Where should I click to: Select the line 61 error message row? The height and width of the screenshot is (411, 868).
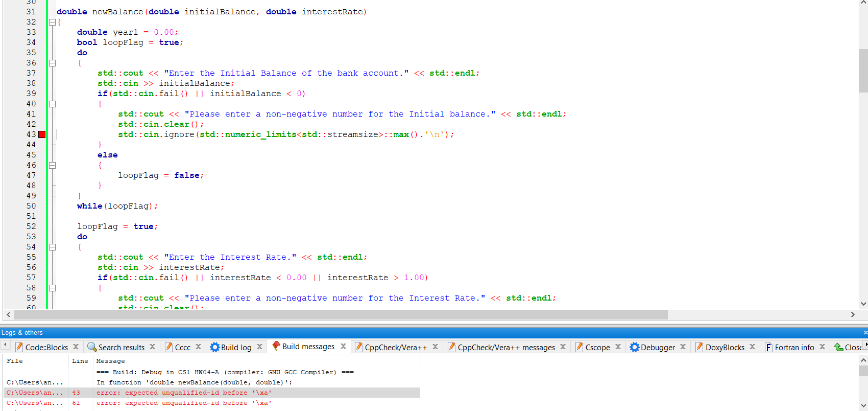coord(212,403)
